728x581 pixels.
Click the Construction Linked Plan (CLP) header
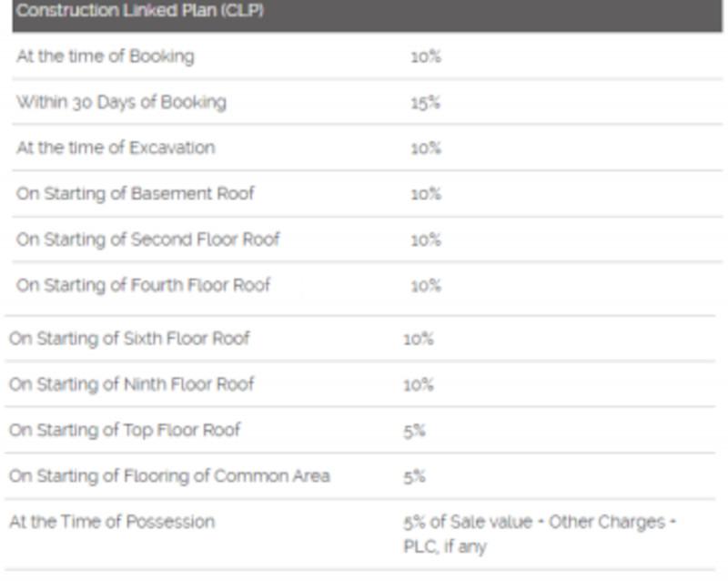click(139, 12)
